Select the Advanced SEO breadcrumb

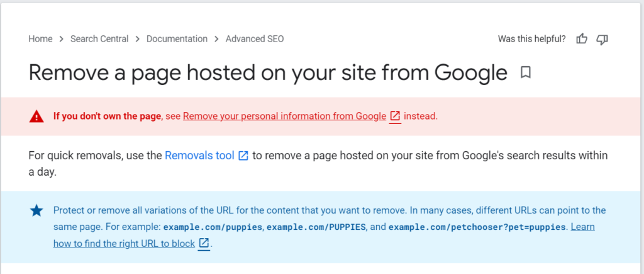(x=255, y=39)
